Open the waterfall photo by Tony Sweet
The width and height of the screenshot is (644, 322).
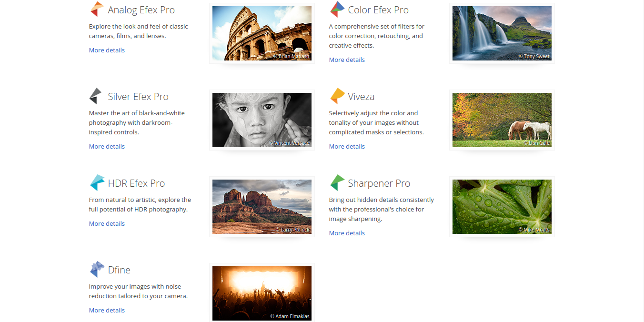[x=502, y=33]
